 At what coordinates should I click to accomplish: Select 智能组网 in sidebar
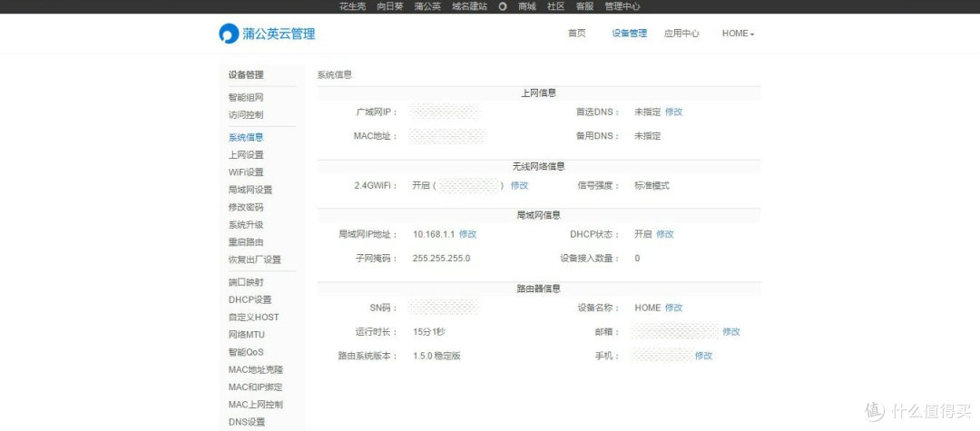(x=246, y=97)
